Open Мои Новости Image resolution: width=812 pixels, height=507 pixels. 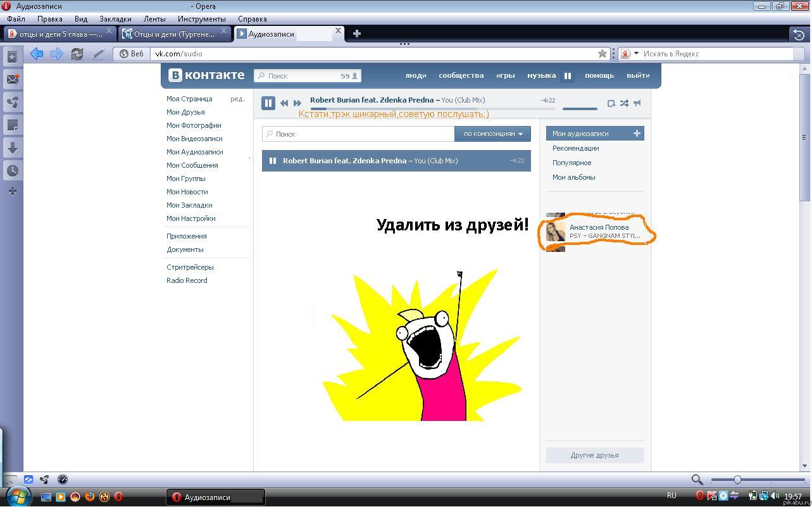187,192
